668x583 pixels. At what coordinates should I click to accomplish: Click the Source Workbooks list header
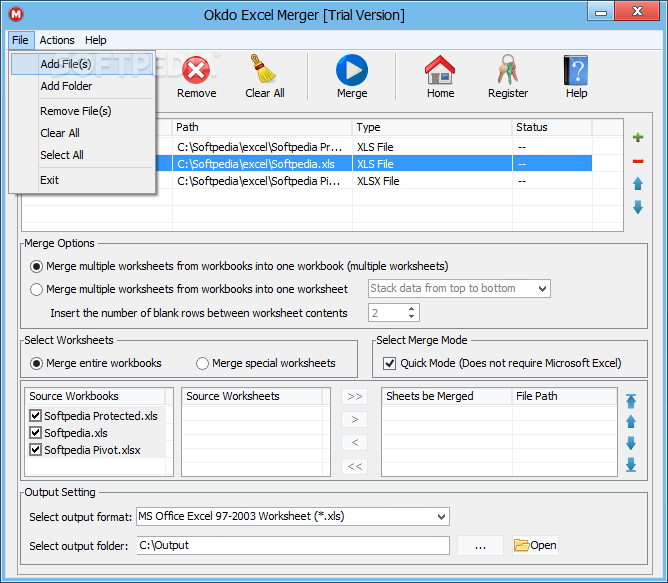(95, 396)
